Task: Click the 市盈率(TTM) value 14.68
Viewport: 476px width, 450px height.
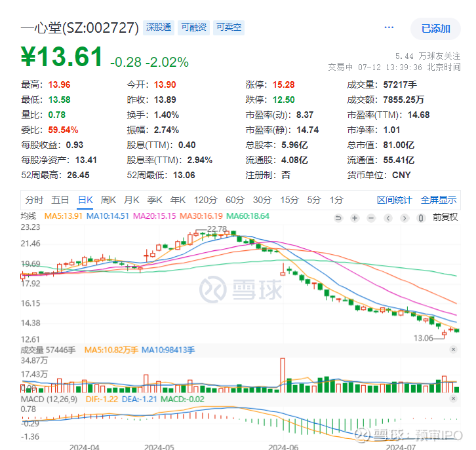Action: (x=418, y=115)
